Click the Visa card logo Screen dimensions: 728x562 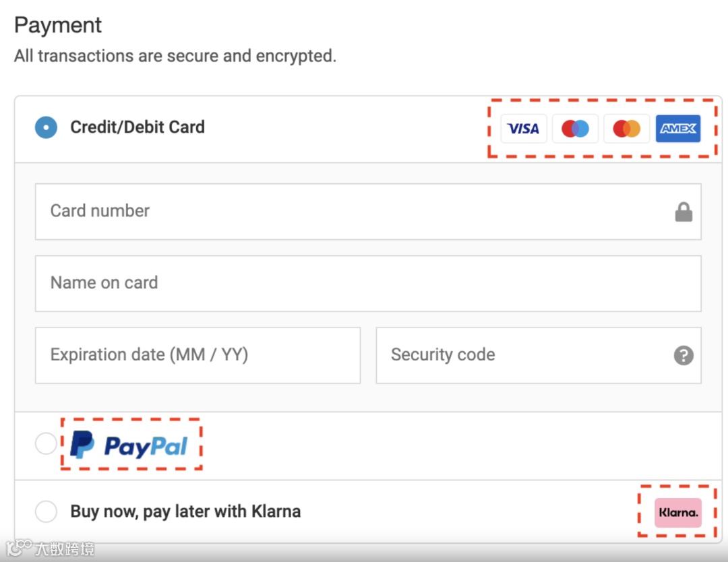click(x=524, y=129)
